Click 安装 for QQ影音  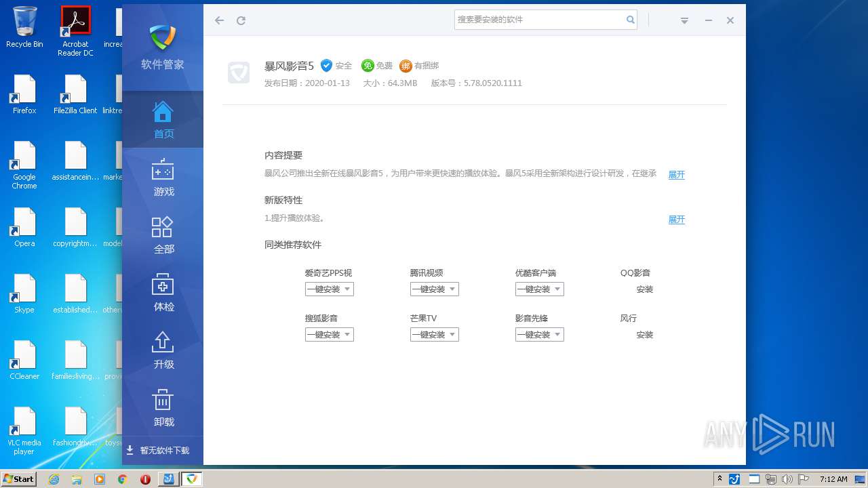tap(645, 289)
